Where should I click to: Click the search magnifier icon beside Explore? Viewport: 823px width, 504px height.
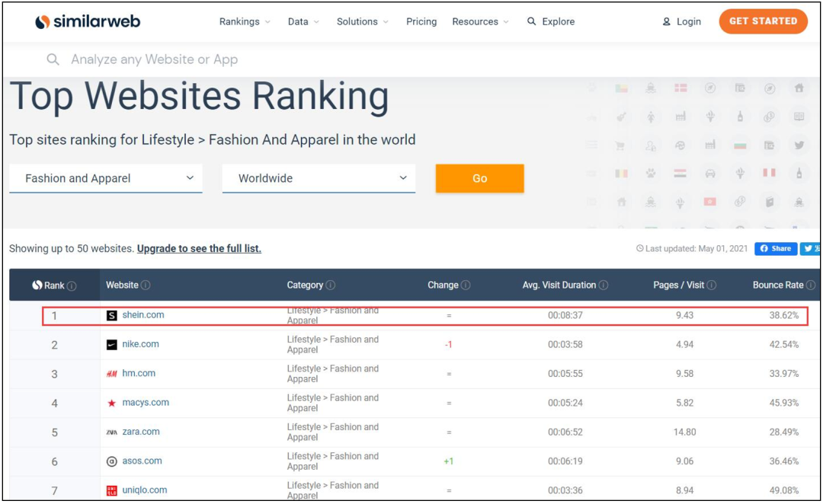pyautogui.click(x=531, y=21)
